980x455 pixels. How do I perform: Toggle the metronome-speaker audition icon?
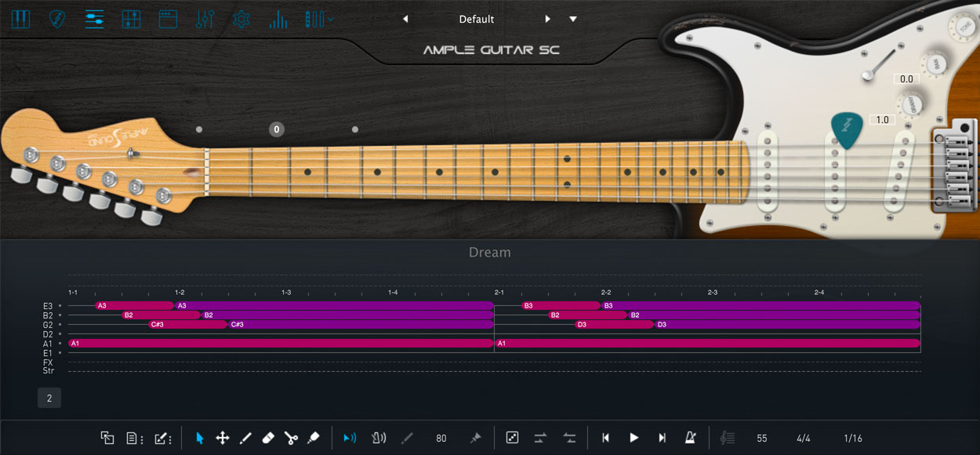pos(379,438)
